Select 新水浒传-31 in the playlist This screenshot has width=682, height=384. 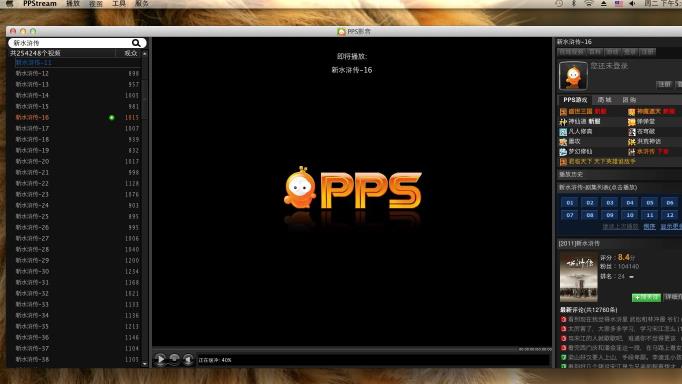tap(77, 282)
